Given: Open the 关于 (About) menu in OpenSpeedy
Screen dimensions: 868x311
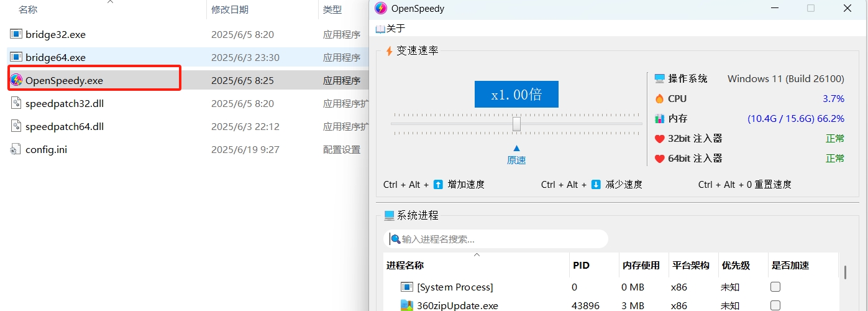Looking at the screenshot, I should tap(390, 29).
